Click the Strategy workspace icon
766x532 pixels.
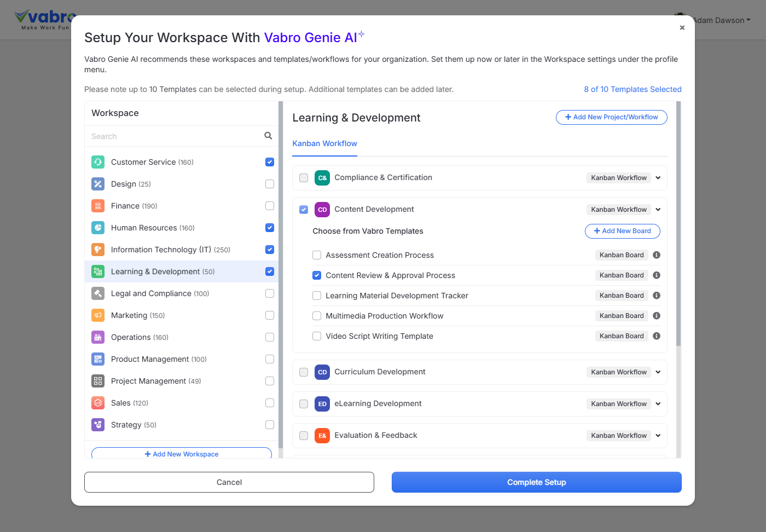click(x=98, y=425)
